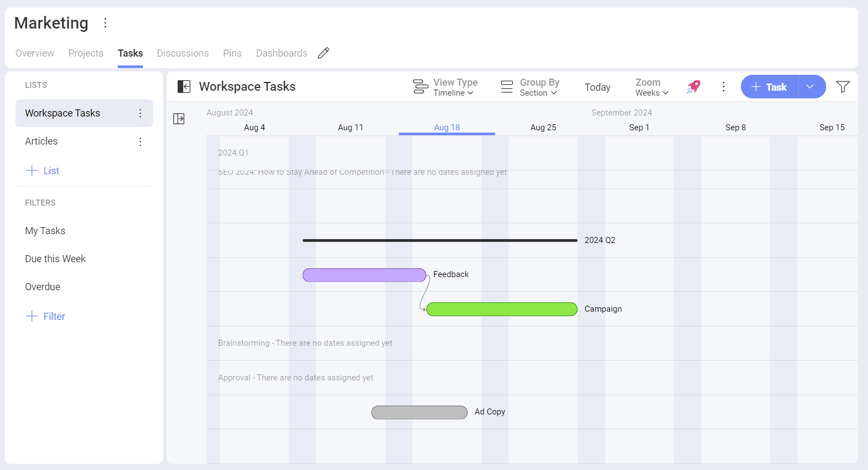Jump to Today on the timeline

(x=597, y=87)
